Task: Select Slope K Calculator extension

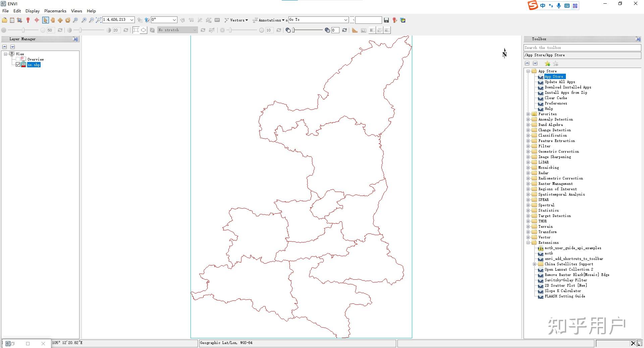Action: click(563, 291)
